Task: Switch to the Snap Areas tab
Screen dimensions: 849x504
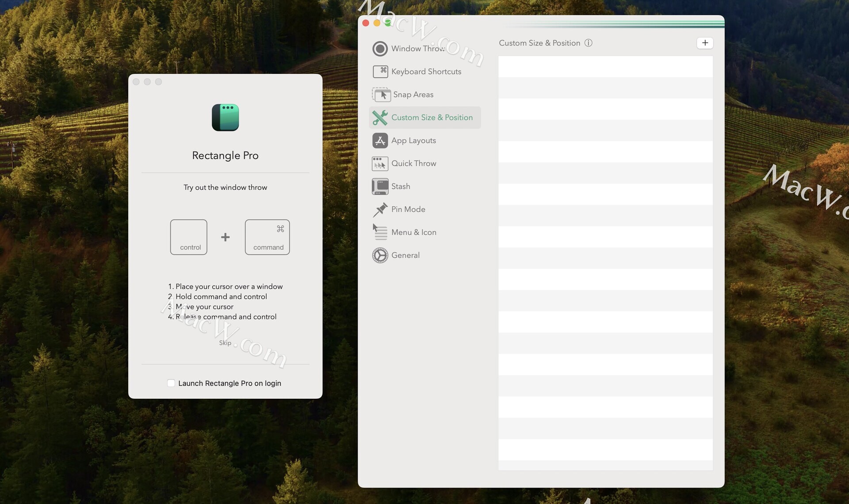Action: click(x=413, y=95)
